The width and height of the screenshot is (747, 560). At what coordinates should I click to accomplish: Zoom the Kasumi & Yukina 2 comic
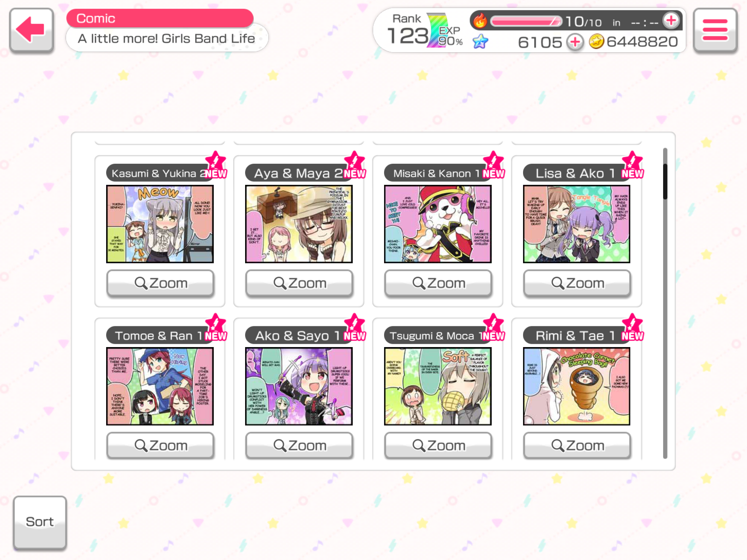[160, 283]
